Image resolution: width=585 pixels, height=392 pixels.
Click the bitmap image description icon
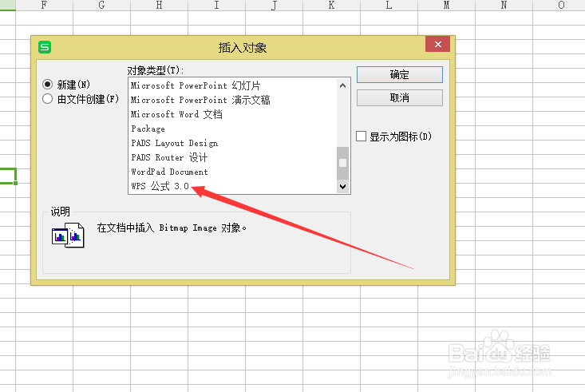(x=68, y=236)
